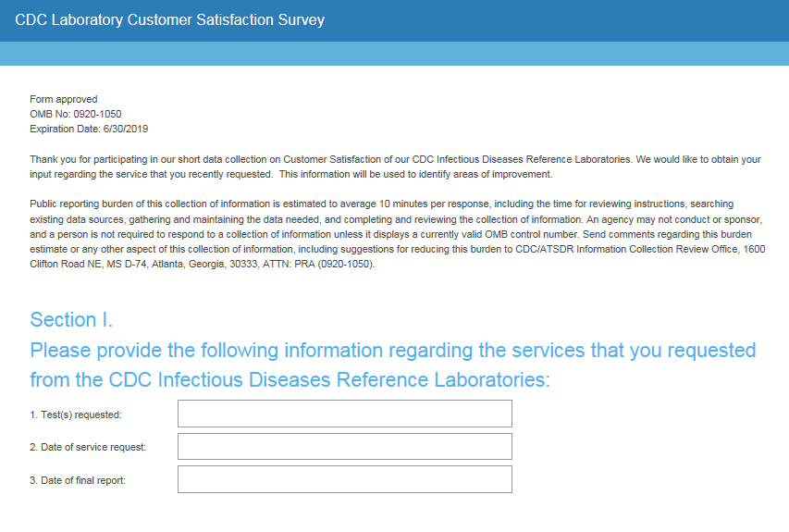This screenshot has height=532, width=789.
Task: Click the 'ATTN: PRA (0920-1050)' text
Action: click(x=318, y=264)
